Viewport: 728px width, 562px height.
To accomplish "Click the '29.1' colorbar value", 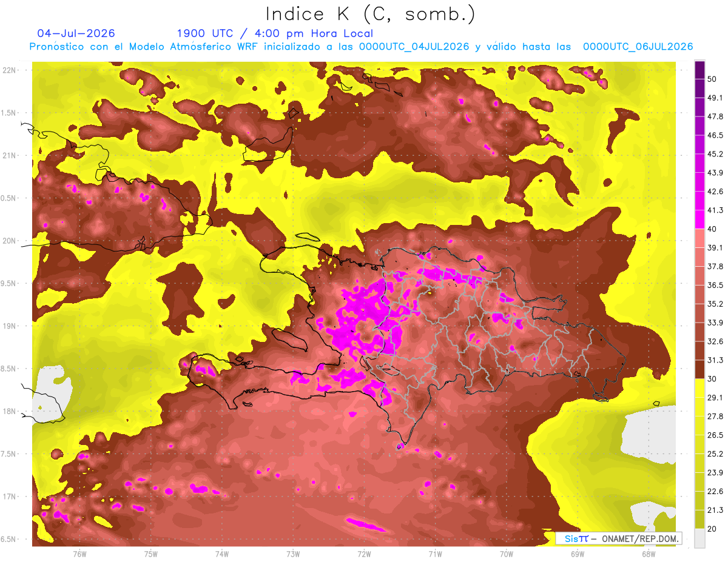I will 715,397.
